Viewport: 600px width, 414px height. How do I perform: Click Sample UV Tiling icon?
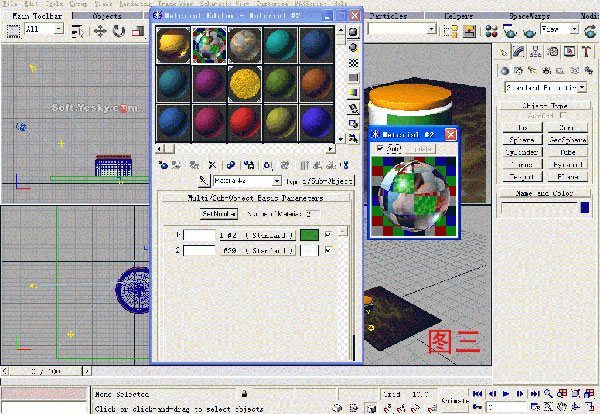point(353,78)
